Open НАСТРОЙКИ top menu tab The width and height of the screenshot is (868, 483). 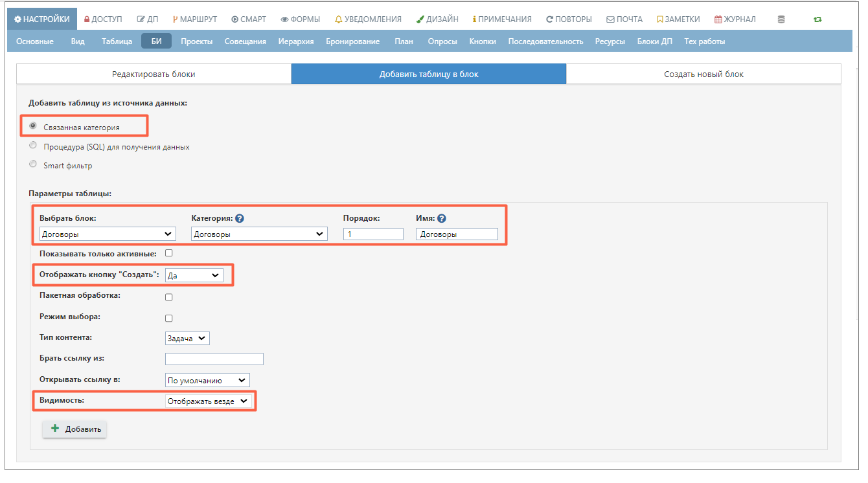click(42, 19)
